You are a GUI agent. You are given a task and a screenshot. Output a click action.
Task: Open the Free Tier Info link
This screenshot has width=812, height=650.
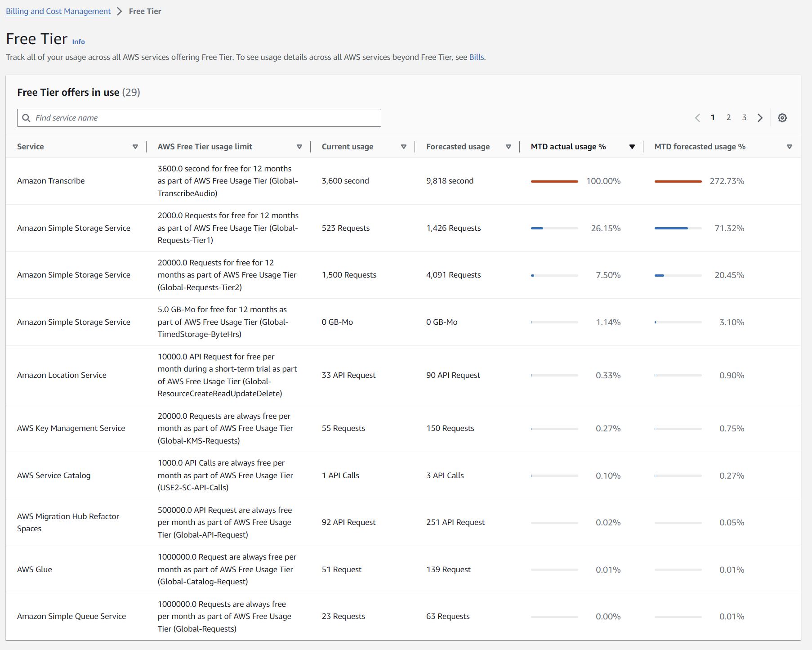point(78,42)
